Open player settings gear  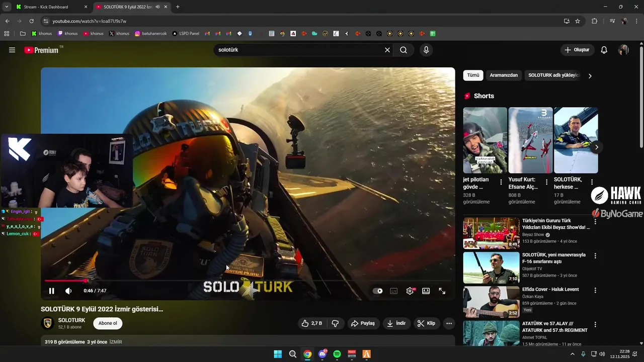(410, 291)
